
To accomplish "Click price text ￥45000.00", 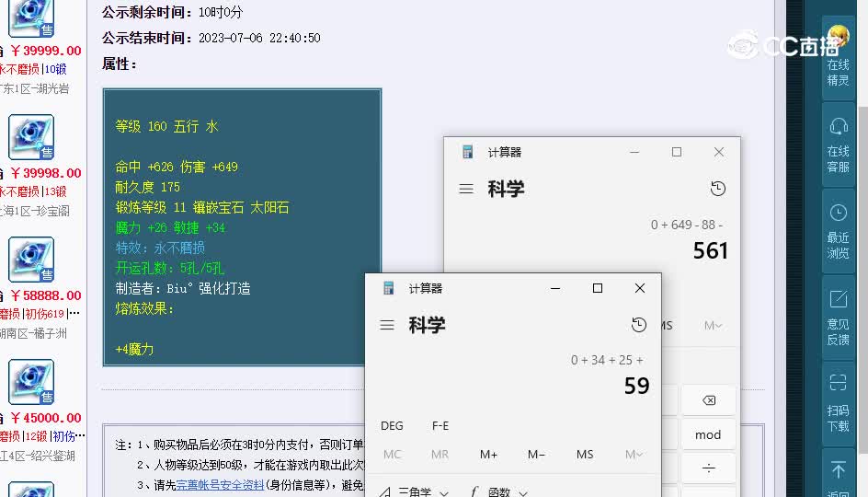I will (46, 418).
